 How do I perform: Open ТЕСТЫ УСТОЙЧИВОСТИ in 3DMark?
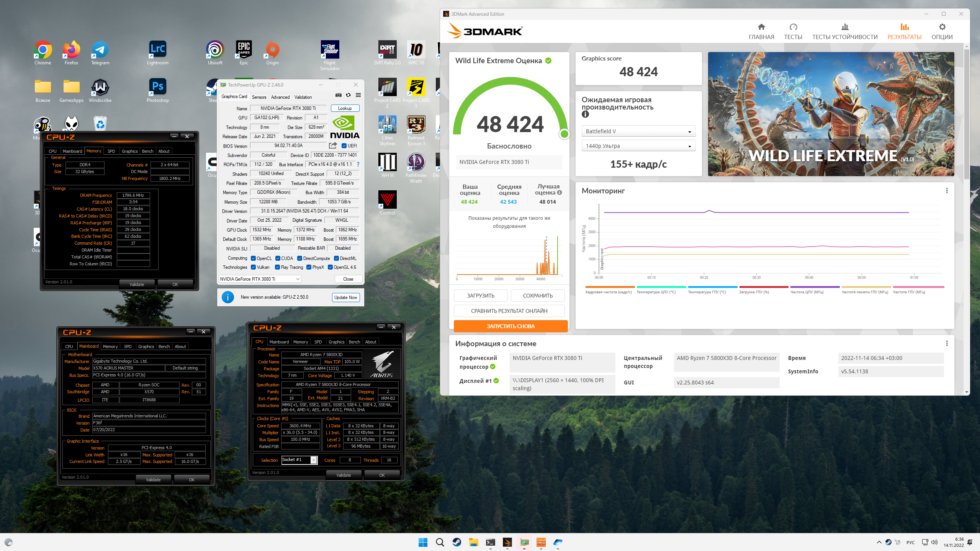coord(845,31)
